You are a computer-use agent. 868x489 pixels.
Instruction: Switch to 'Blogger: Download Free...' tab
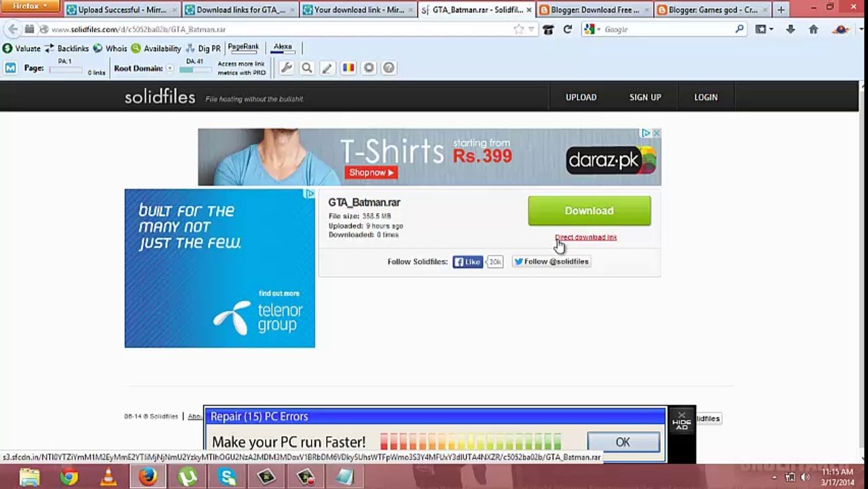[594, 10]
